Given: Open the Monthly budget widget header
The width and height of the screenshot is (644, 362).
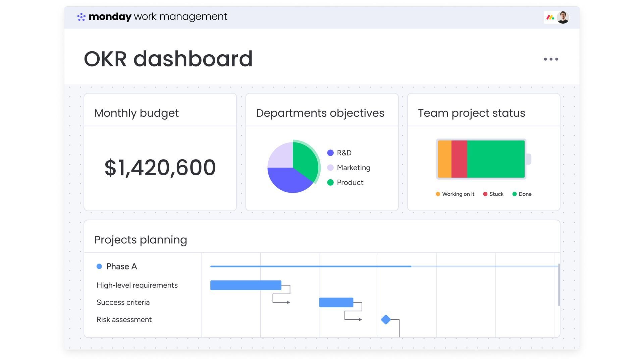Looking at the screenshot, I should (136, 113).
